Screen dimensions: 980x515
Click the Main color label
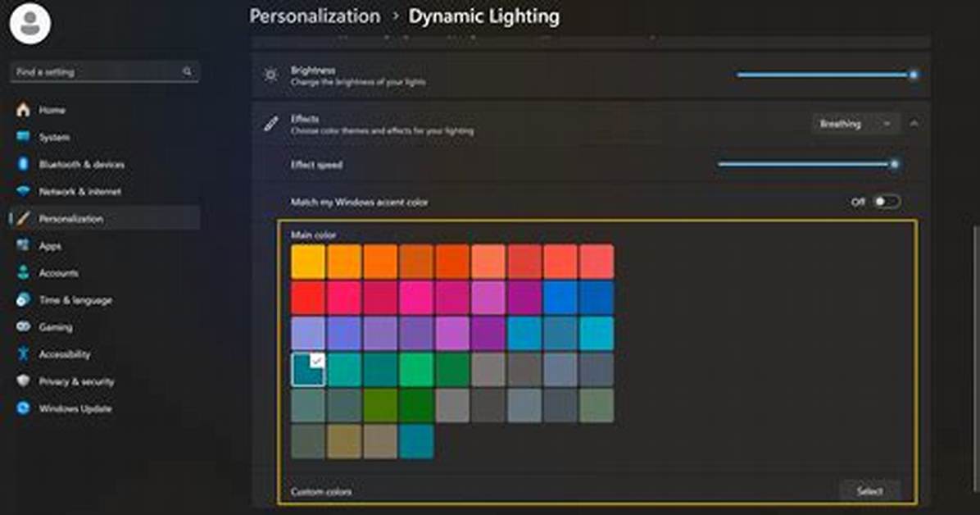pos(313,235)
